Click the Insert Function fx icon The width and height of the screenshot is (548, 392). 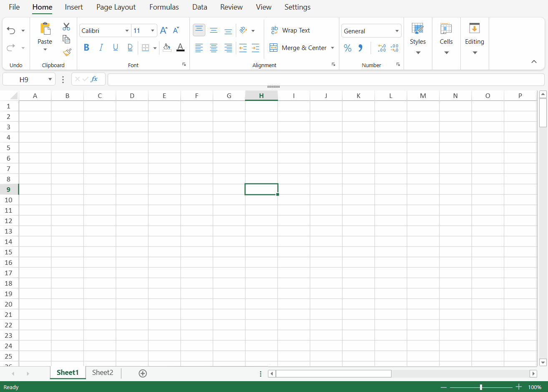tap(94, 79)
